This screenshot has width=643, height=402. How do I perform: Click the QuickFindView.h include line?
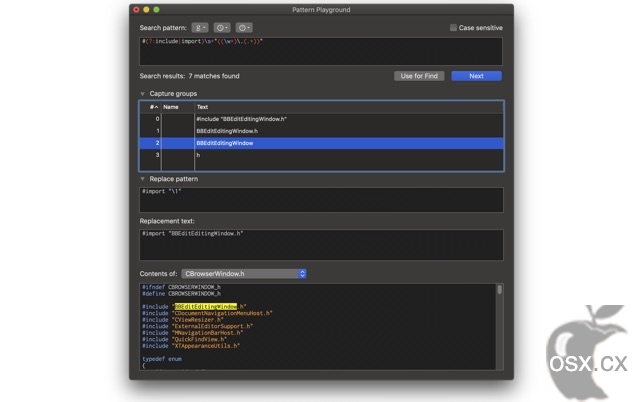(184, 339)
